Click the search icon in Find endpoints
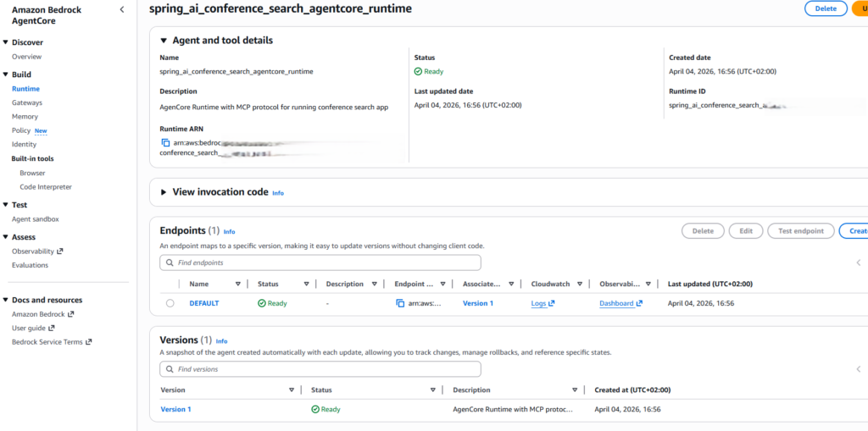Image resolution: width=868 pixels, height=431 pixels. tap(170, 262)
